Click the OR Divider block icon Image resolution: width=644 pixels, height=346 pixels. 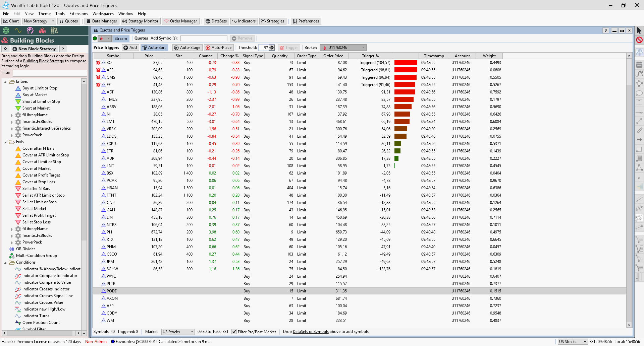(12, 249)
